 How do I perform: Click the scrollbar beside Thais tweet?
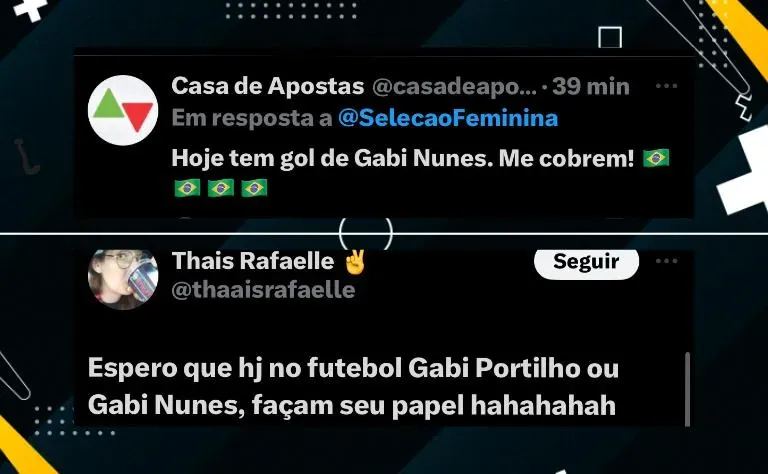click(x=687, y=389)
